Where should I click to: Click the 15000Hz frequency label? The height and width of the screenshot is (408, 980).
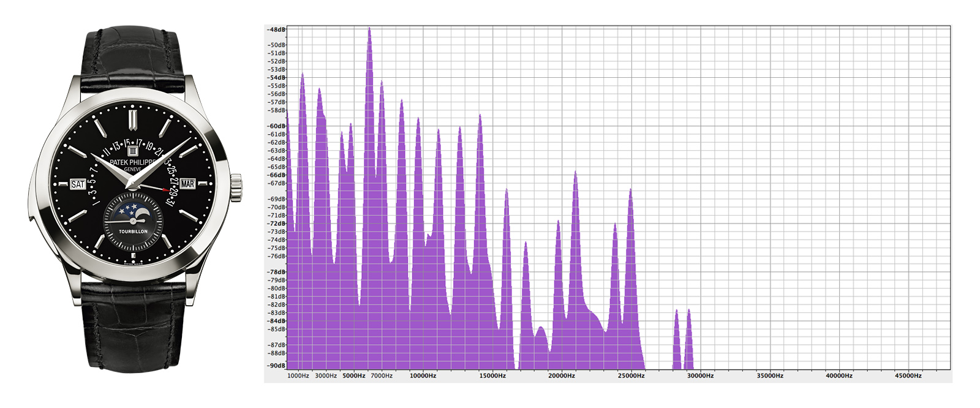tap(492, 376)
